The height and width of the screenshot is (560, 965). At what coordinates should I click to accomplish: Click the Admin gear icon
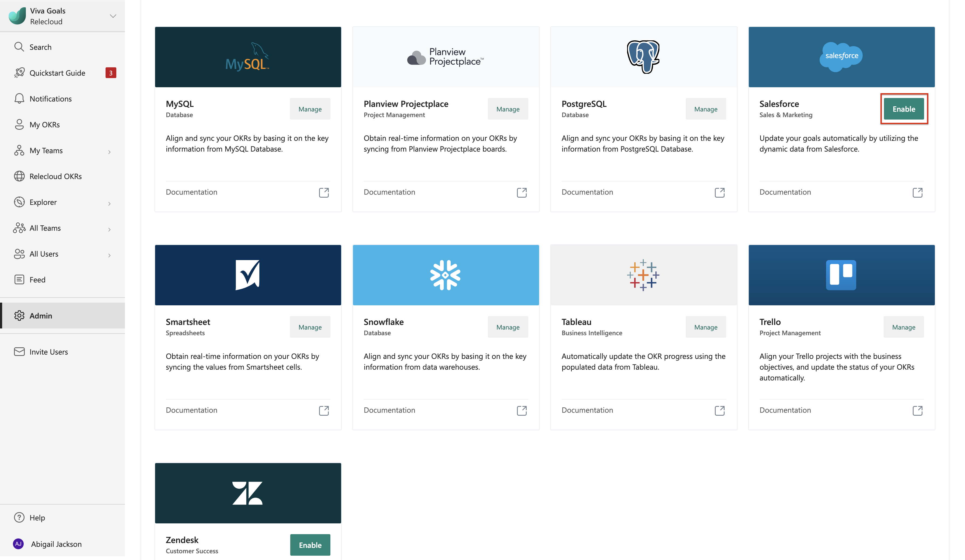[19, 316]
